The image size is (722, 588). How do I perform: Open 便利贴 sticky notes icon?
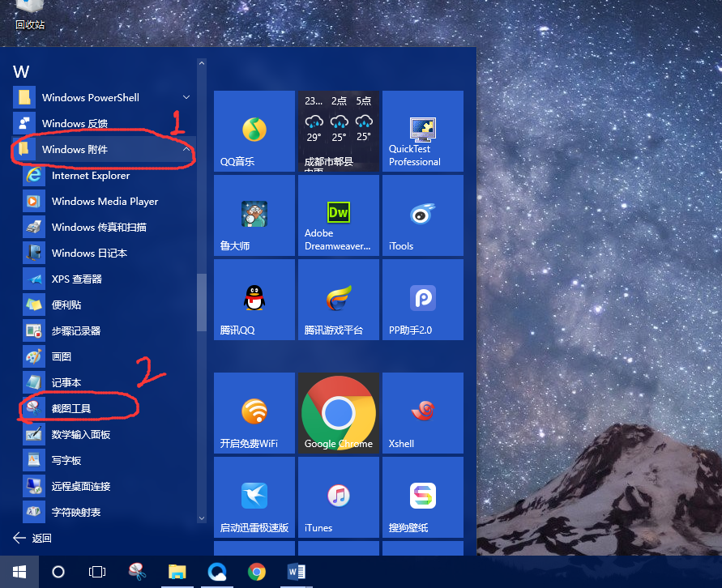[34, 305]
